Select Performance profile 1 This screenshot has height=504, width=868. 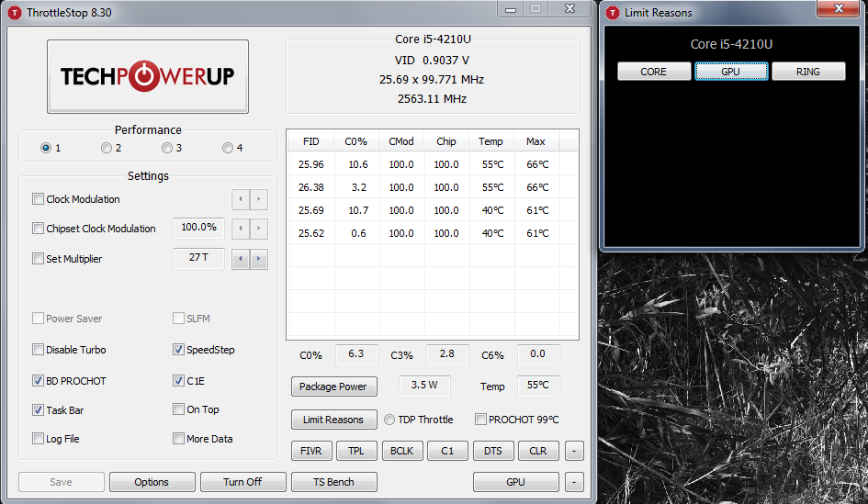(x=46, y=148)
